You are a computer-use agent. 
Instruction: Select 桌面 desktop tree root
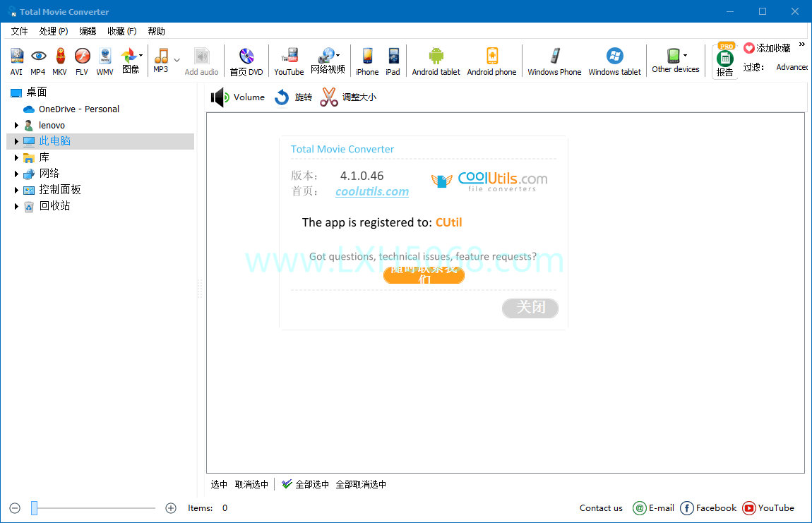click(x=29, y=92)
